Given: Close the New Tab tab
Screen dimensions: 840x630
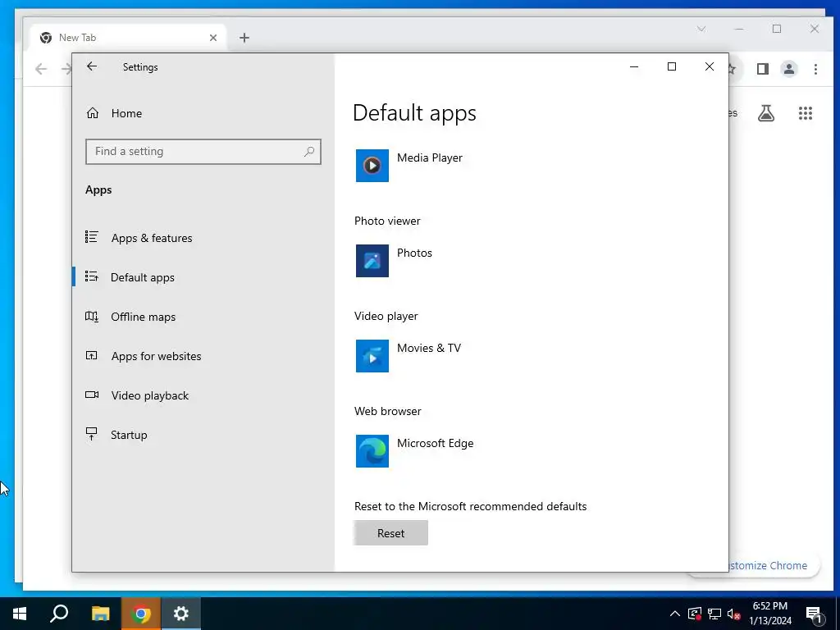Looking at the screenshot, I should click(x=213, y=38).
